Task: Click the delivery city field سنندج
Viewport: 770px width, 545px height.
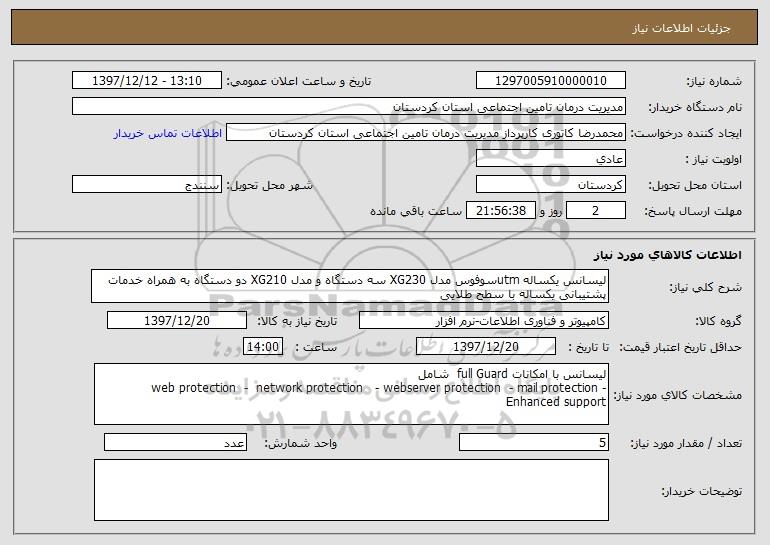Action: pos(147,185)
